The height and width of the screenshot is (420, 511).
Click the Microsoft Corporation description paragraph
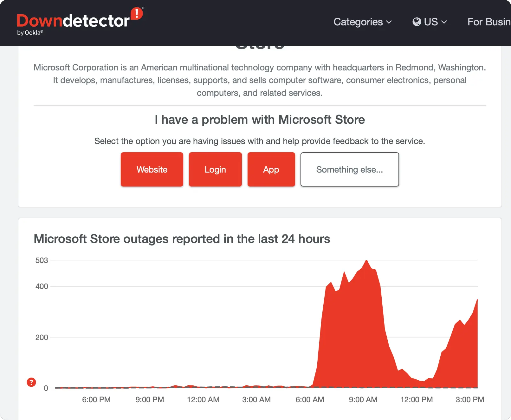(x=260, y=80)
